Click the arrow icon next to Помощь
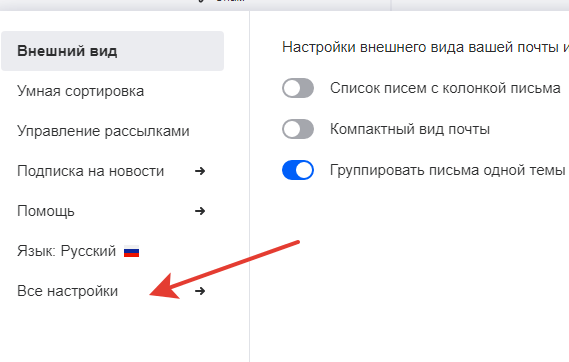Image resolution: width=569 pixels, height=362 pixels. point(200,211)
